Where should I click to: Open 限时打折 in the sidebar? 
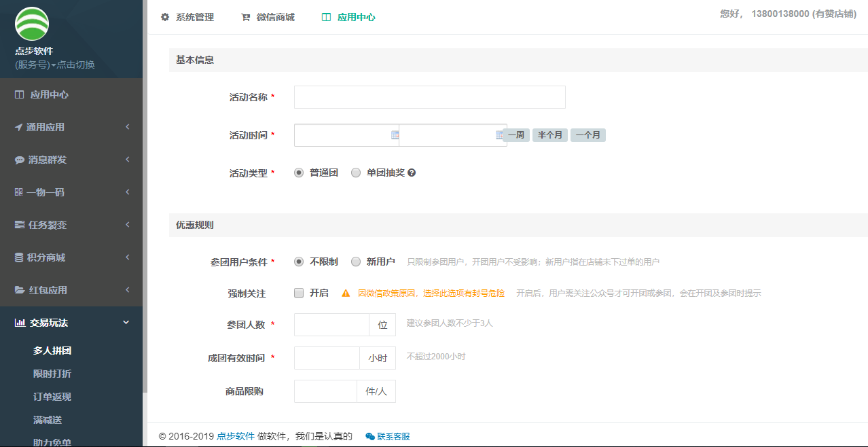point(52,374)
